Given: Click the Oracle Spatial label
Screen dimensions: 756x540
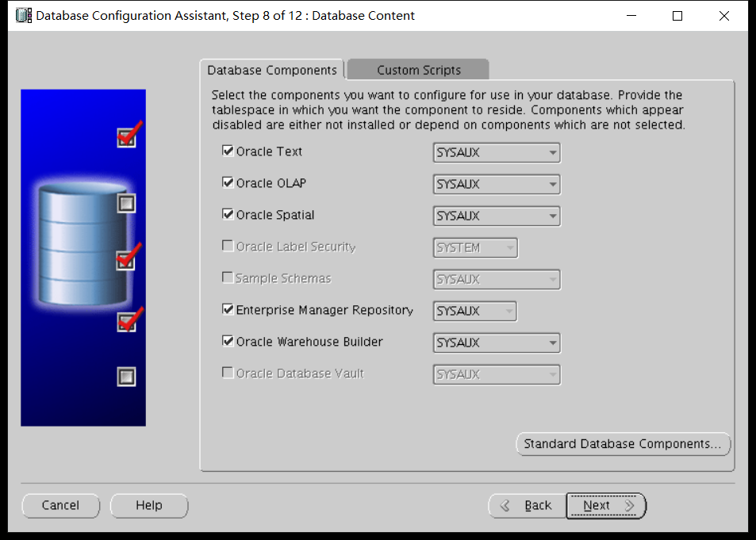Looking at the screenshot, I should coord(275,215).
